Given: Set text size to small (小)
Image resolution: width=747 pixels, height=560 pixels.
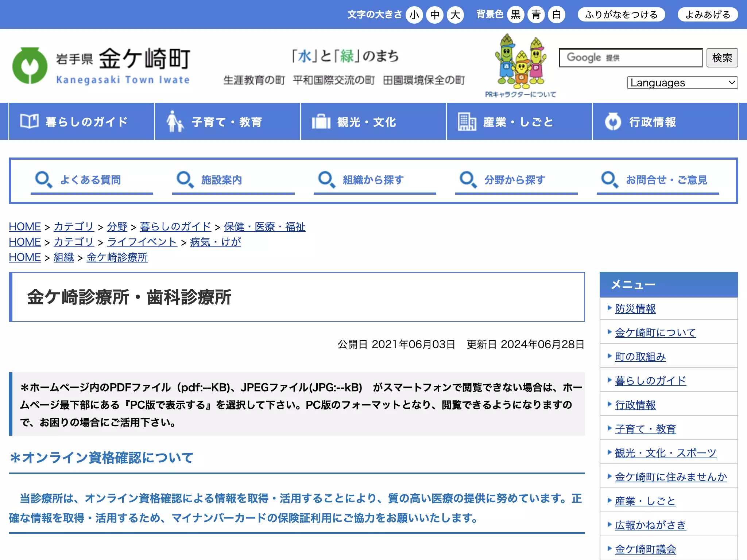Looking at the screenshot, I should 414,15.
